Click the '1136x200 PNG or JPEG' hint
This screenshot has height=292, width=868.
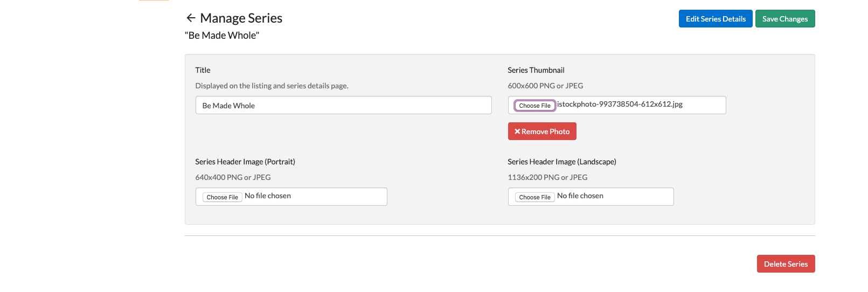click(547, 177)
